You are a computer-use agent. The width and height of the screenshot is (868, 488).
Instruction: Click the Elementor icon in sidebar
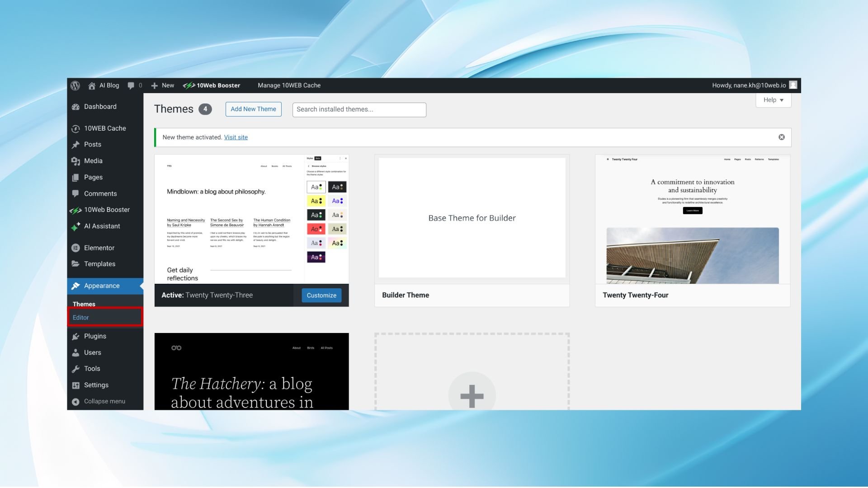[x=75, y=248]
